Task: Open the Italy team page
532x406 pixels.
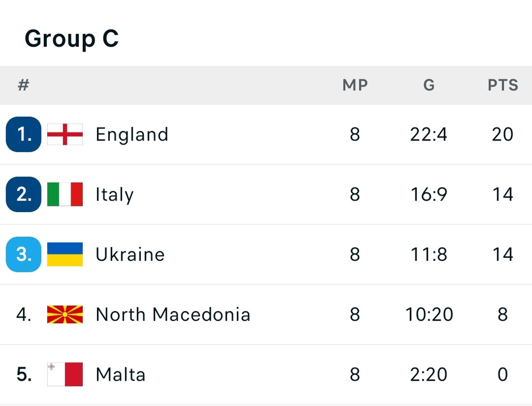Action: coord(115,195)
